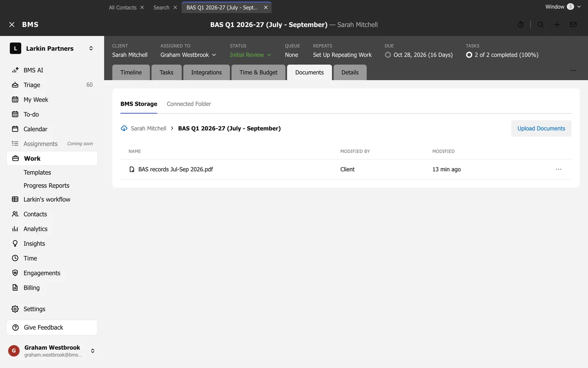Click Set Up Repeating Work link
This screenshot has height=368, width=588.
point(342,55)
